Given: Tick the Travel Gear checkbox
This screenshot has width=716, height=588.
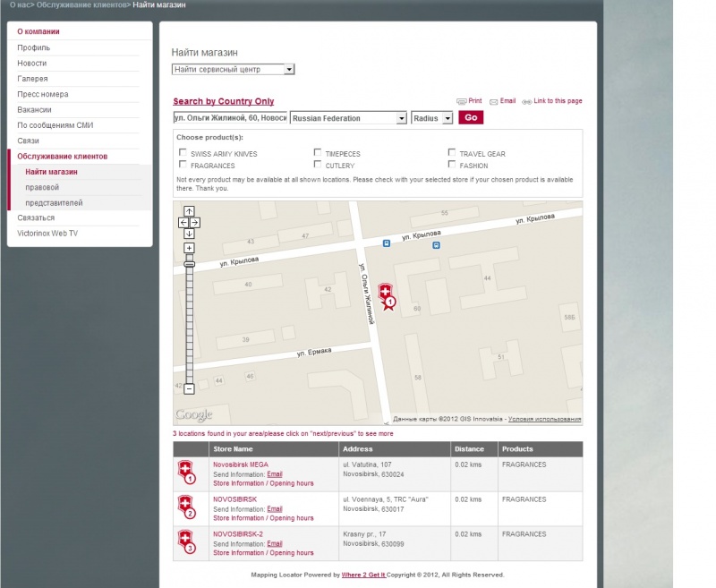Looking at the screenshot, I should point(452,153).
